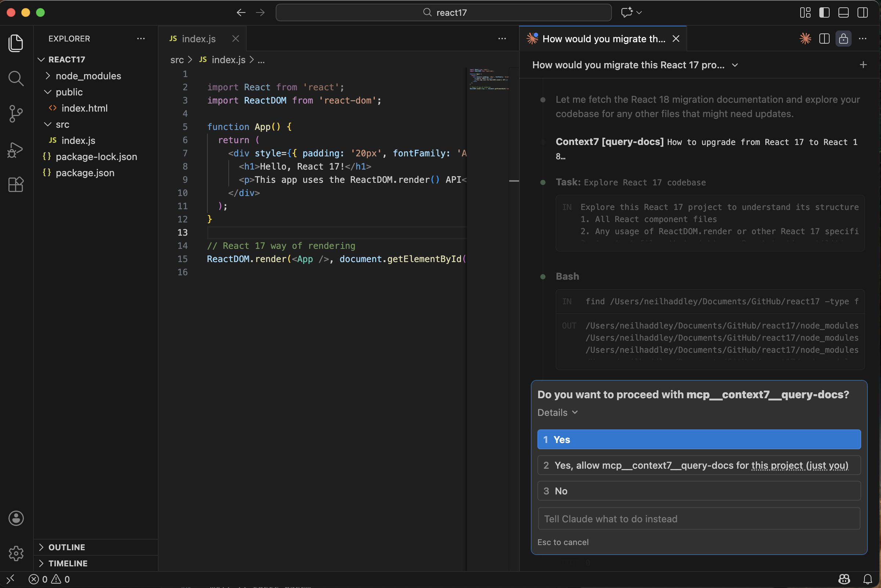Click the Claude spark icon in the panel toolbar
Image resolution: width=881 pixels, height=588 pixels.
pyautogui.click(x=805, y=38)
